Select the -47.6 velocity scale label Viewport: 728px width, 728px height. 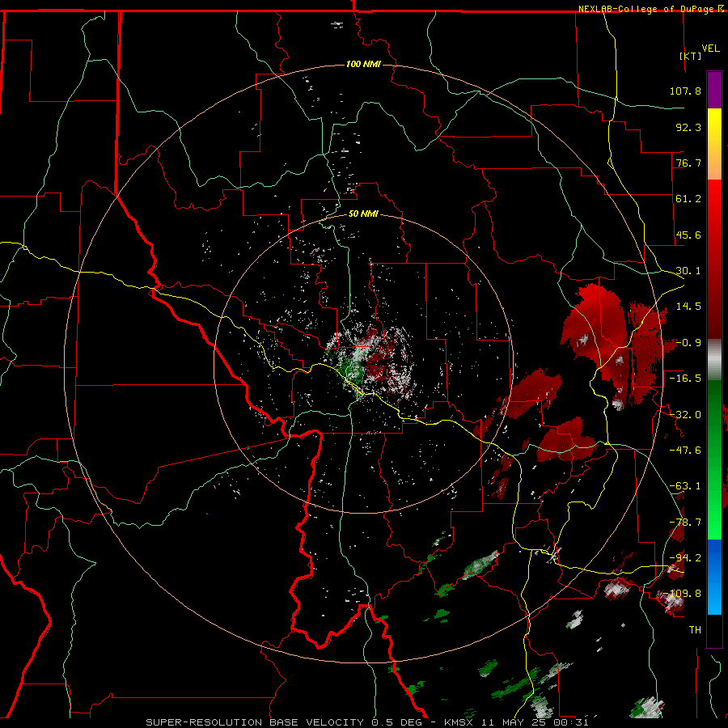pos(685,451)
